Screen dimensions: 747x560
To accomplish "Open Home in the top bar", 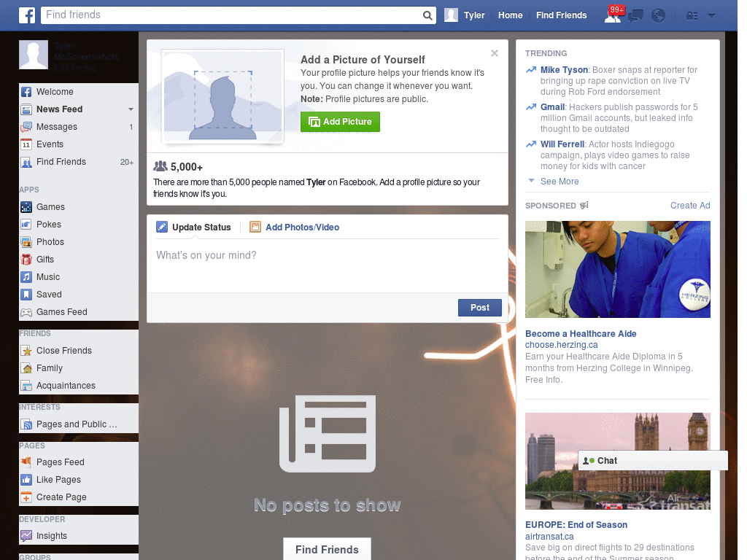I will point(510,15).
